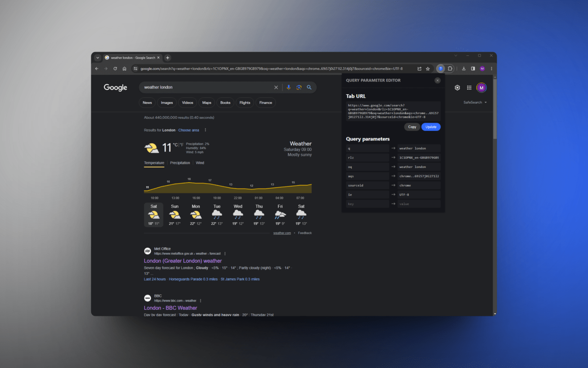Select the News filter chip
Viewport: 588px width, 368px height.
coord(147,103)
